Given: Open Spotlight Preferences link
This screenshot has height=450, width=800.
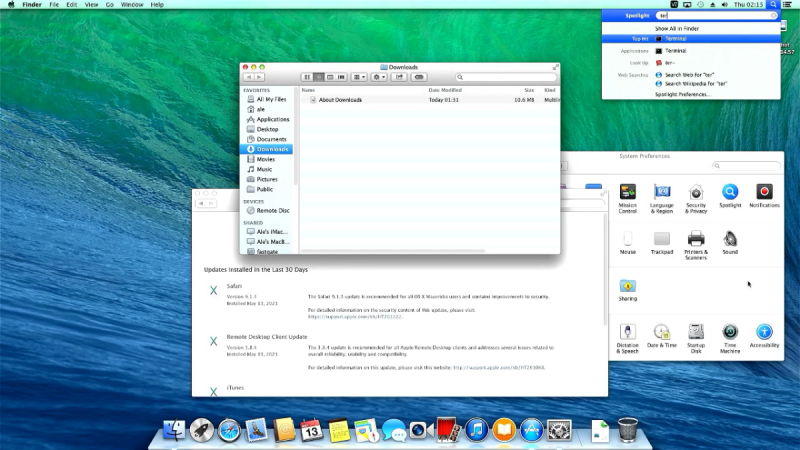Looking at the screenshot, I should 683,94.
